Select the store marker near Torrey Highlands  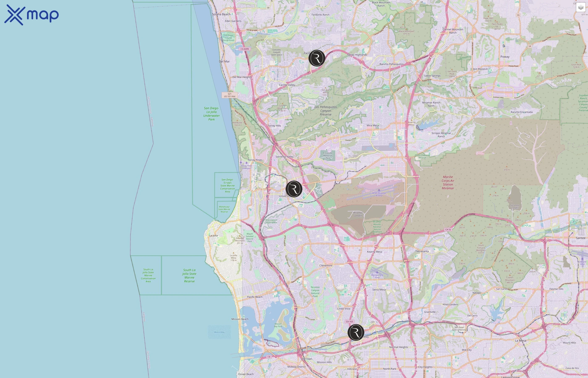(x=317, y=58)
